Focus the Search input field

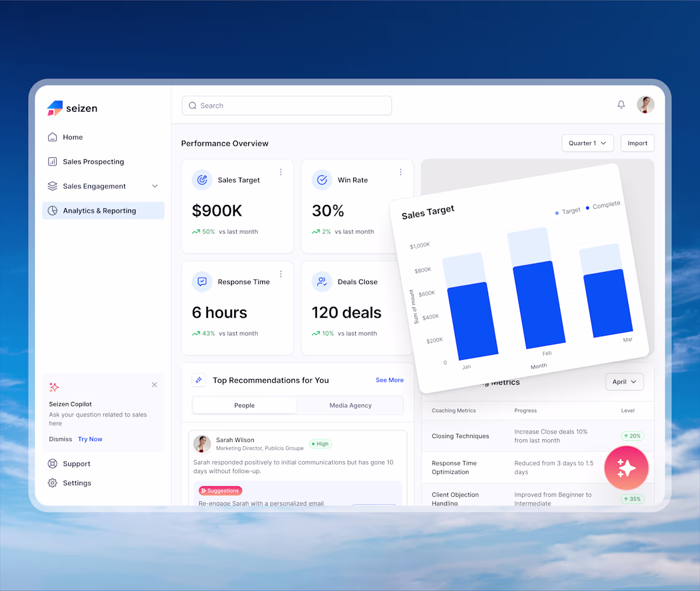pyautogui.click(x=287, y=106)
